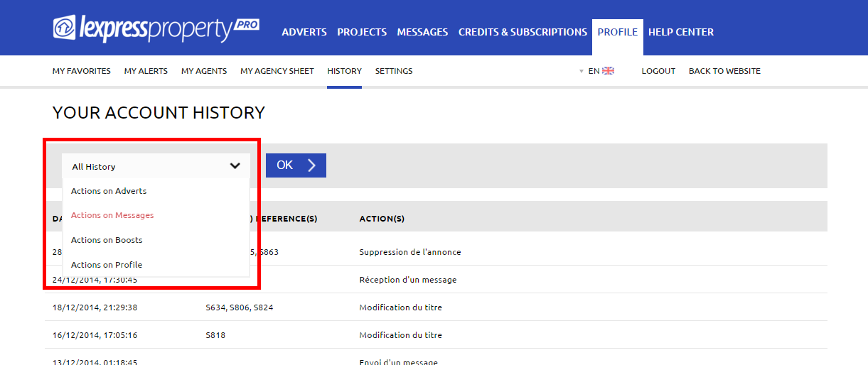Click the date 18/12/2014, 21:29:38
The width and height of the screenshot is (868, 365).
(95, 307)
